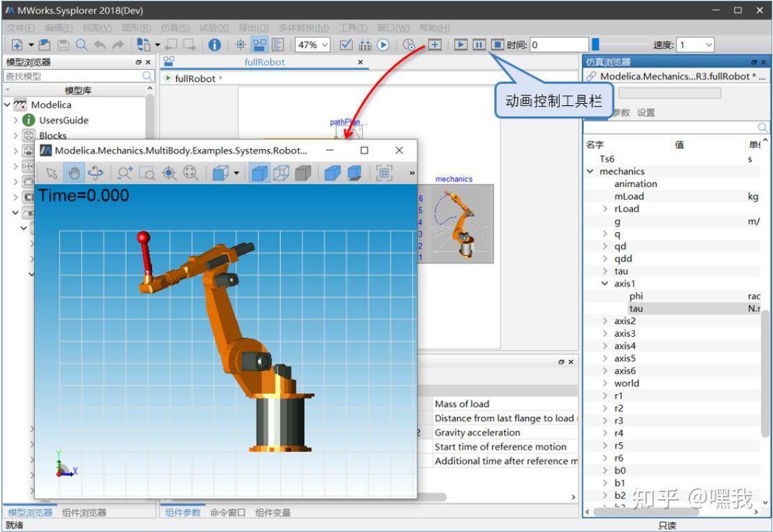Screen dimensions: 773x532
Task: Open the view cube dropdown arrow
Action: 236,173
